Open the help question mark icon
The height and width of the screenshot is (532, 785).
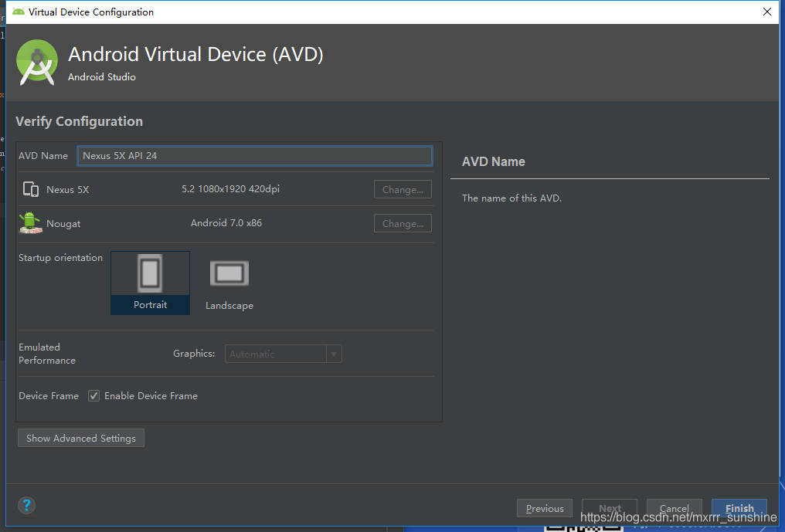point(26,506)
